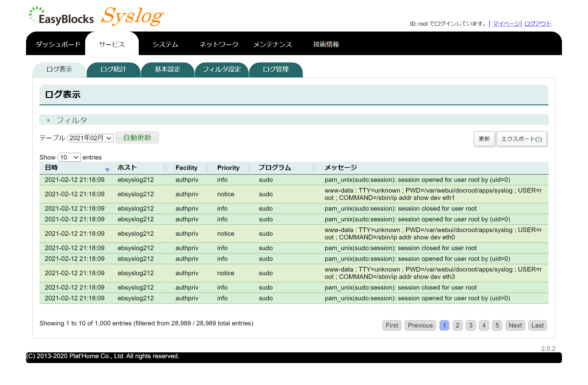This screenshot has height=385, width=588.
Task: Click the エクスポート export button
Action: [x=522, y=139]
